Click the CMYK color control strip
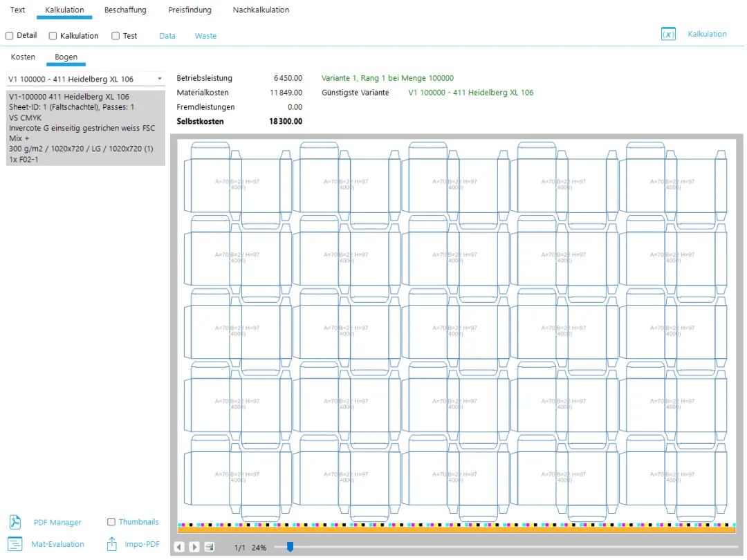The height and width of the screenshot is (560, 747). pyautogui.click(x=456, y=525)
